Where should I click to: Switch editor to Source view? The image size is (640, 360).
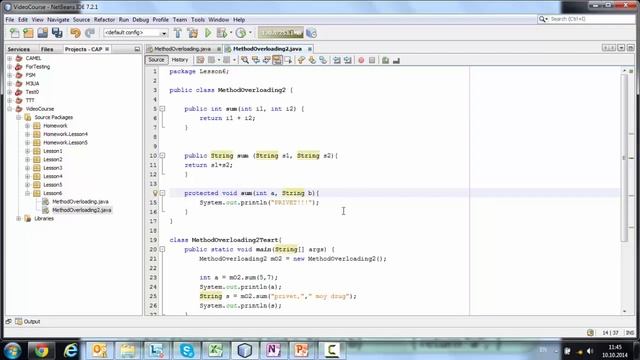click(156, 60)
